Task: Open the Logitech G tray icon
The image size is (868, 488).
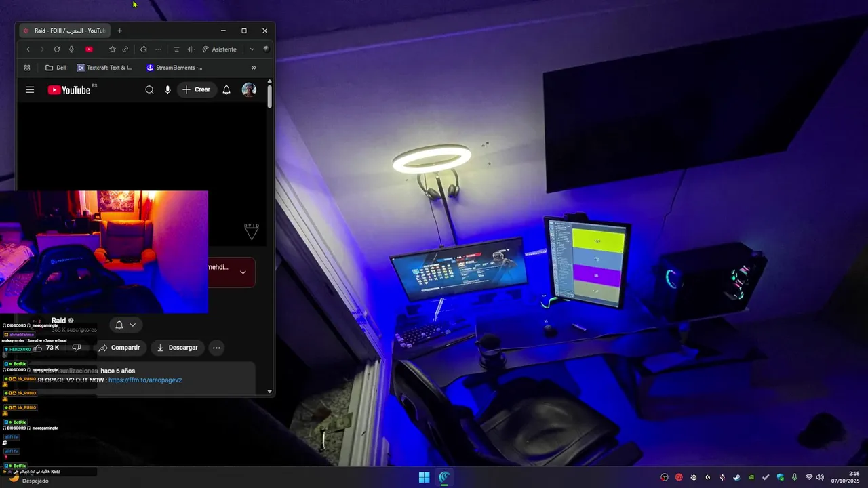Action: (708, 477)
